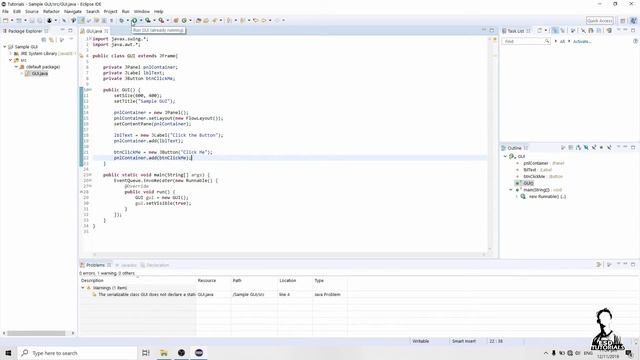The image size is (640, 360).
Task: Click the Eclipse icon in taskbar
Action: pyautogui.click(x=199, y=353)
